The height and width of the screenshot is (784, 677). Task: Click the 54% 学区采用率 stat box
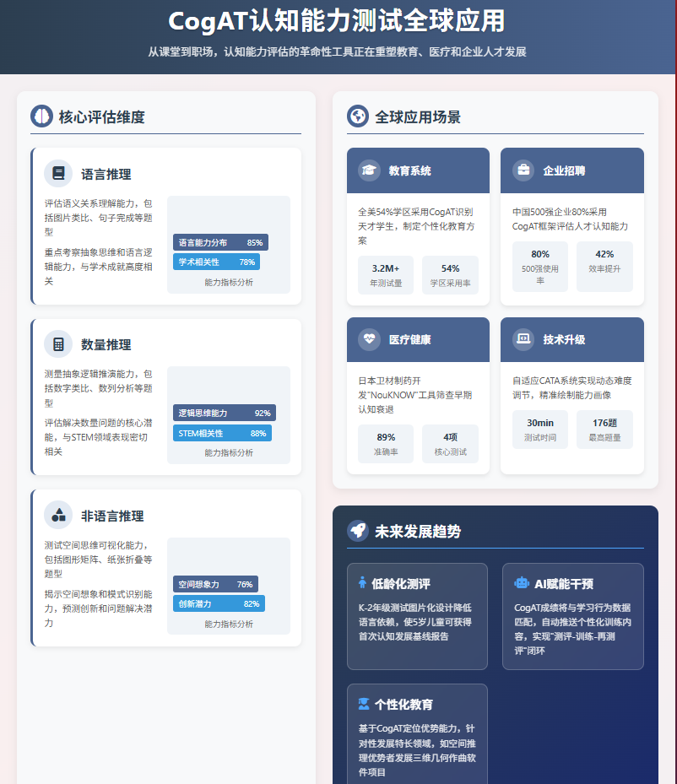(450, 275)
